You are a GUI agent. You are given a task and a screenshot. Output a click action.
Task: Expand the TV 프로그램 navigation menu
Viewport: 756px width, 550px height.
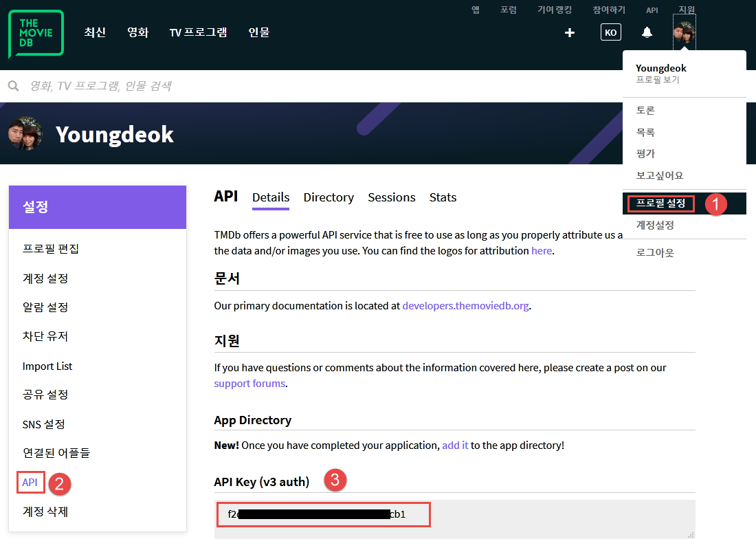tap(198, 32)
